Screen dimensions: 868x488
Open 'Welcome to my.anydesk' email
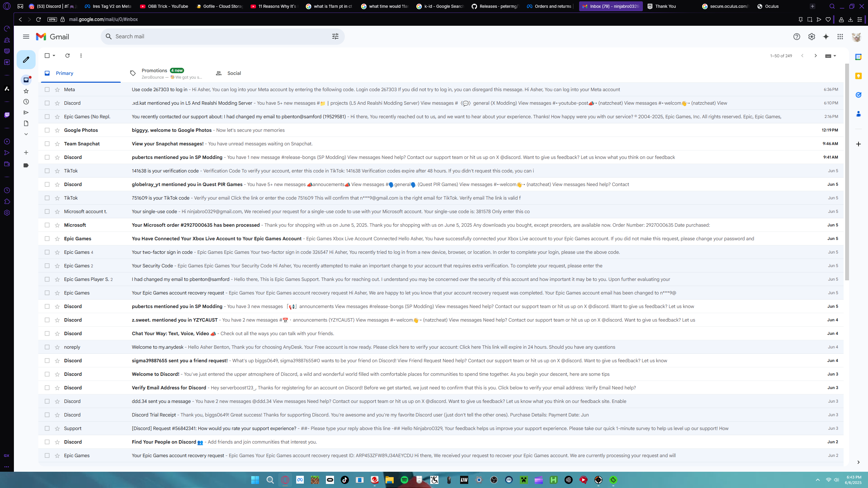pos(441,347)
